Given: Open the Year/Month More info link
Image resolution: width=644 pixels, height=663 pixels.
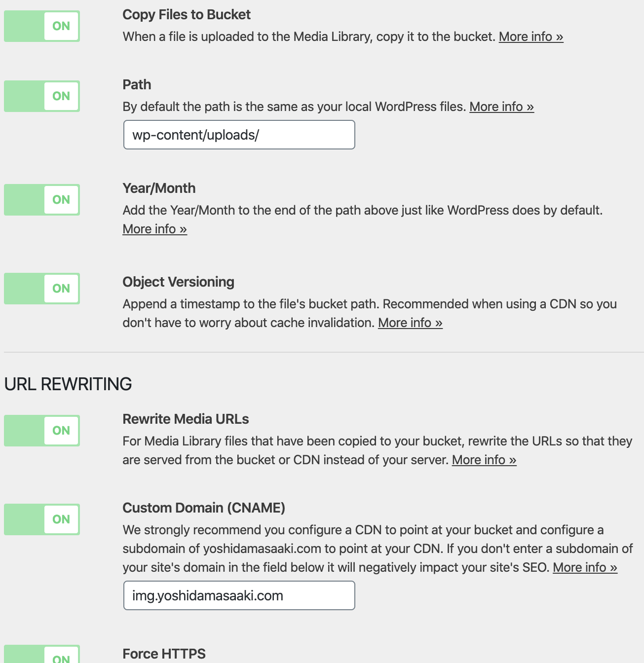Looking at the screenshot, I should tap(154, 229).
